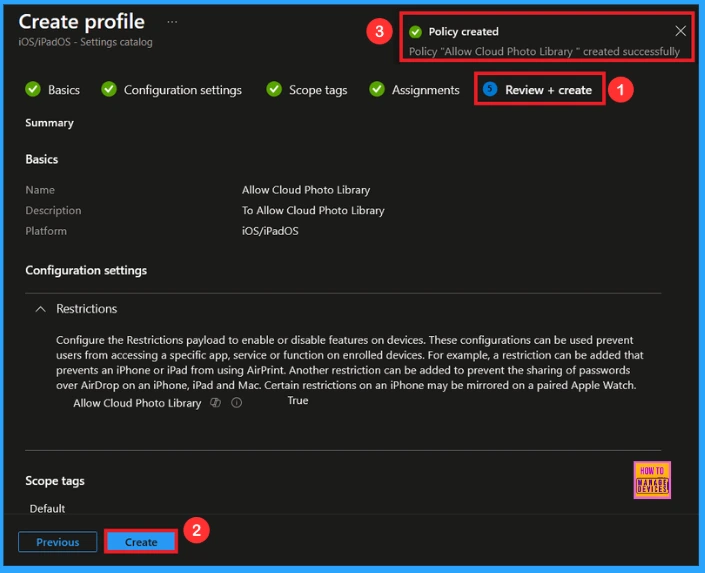Image resolution: width=705 pixels, height=573 pixels.
Task: Select platform value "iOS/iPadOS"
Action: (270, 231)
